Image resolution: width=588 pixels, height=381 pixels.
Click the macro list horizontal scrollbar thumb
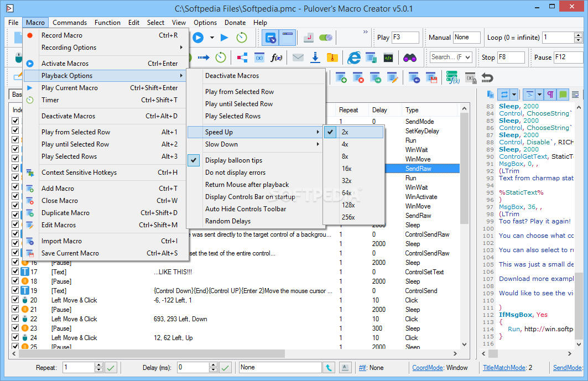tap(152, 353)
